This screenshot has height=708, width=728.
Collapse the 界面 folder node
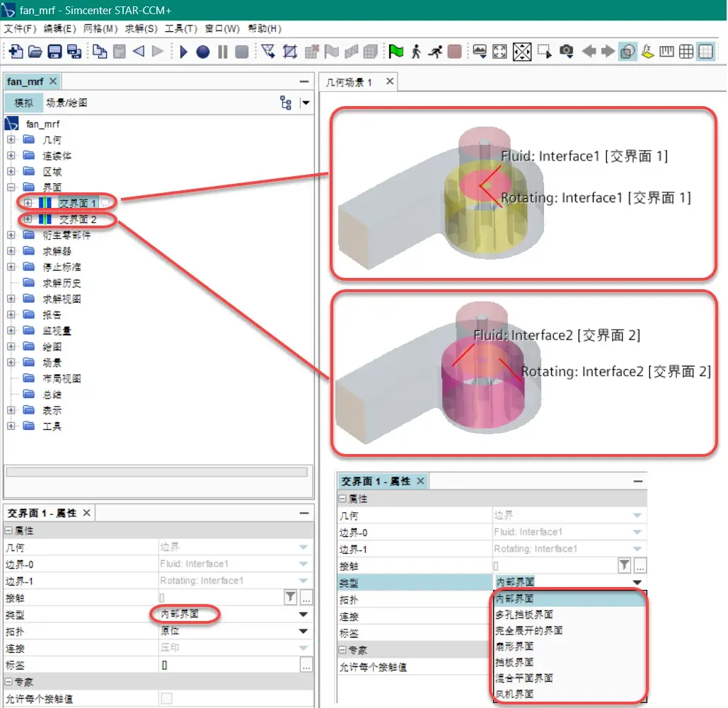pyautogui.click(x=11, y=187)
